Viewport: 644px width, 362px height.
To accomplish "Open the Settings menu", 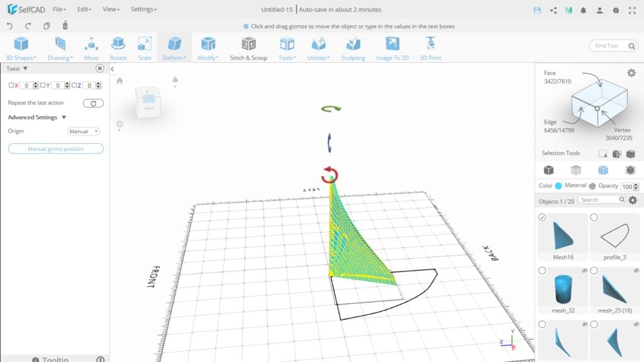I will 143,9.
